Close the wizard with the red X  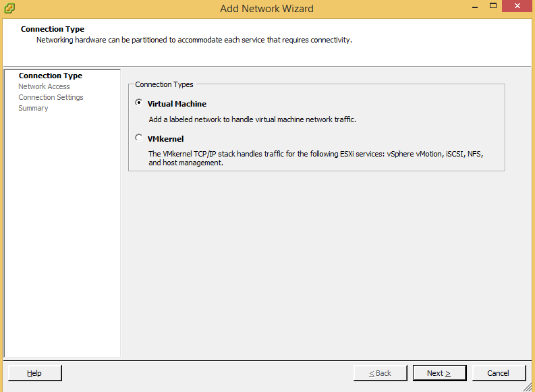pos(517,6)
